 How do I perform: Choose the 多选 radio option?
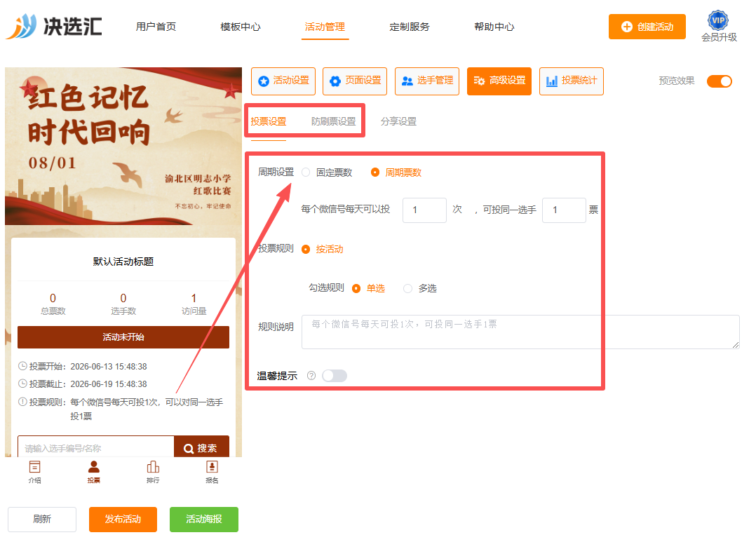408,288
